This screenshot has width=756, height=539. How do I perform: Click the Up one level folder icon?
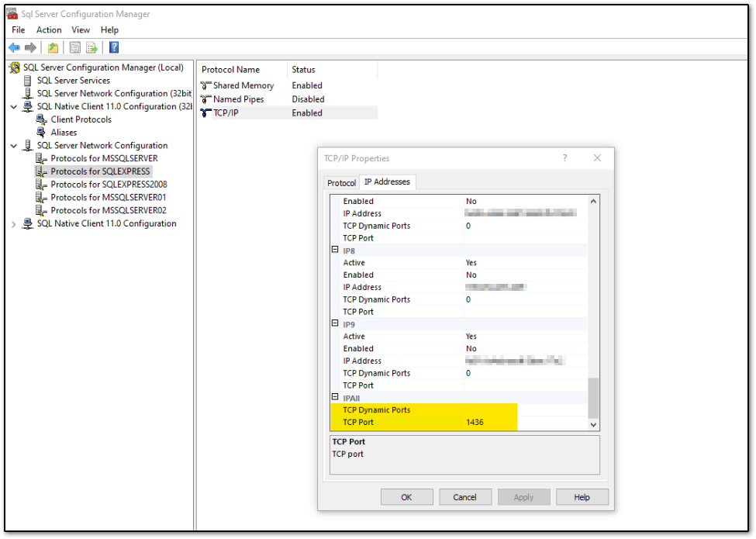(53, 47)
